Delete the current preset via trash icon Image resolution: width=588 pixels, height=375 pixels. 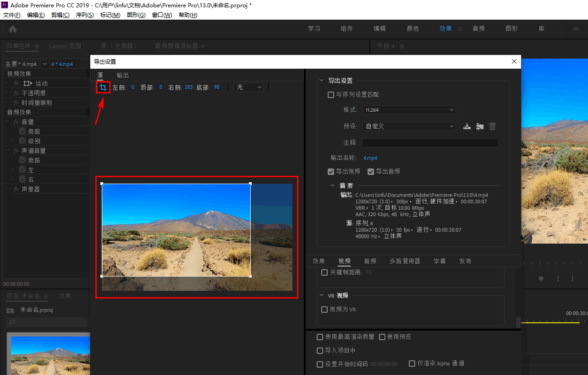(492, 126)
